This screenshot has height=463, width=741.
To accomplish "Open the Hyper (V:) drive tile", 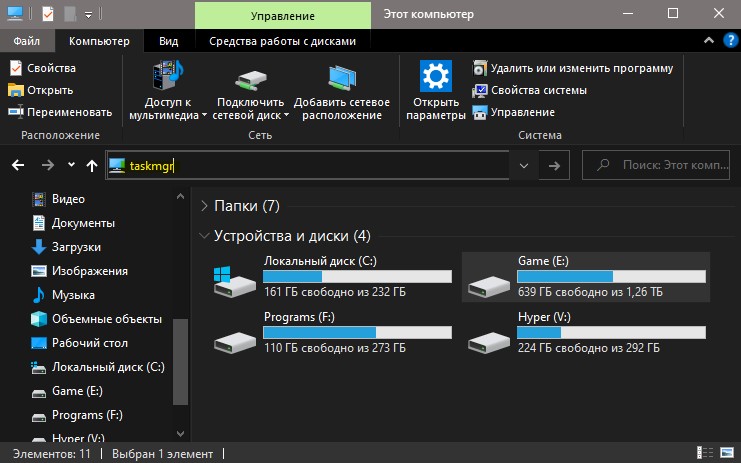I will pos(586,333).
